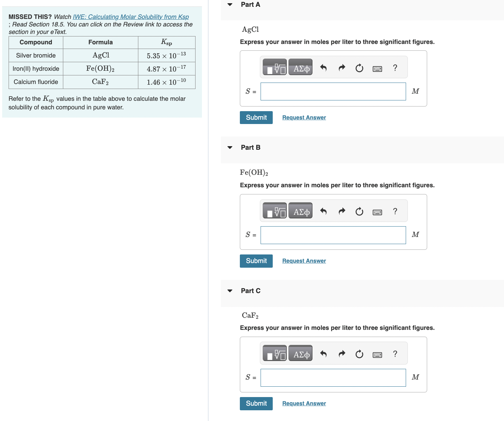Open the square root template tool in Part A
The image size is (504, 421).
274,67
